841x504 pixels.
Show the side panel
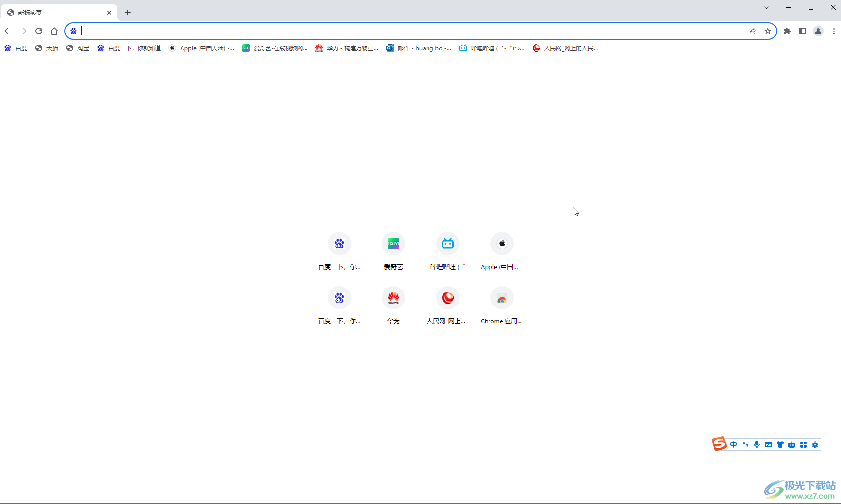click(x=803, y=31)
